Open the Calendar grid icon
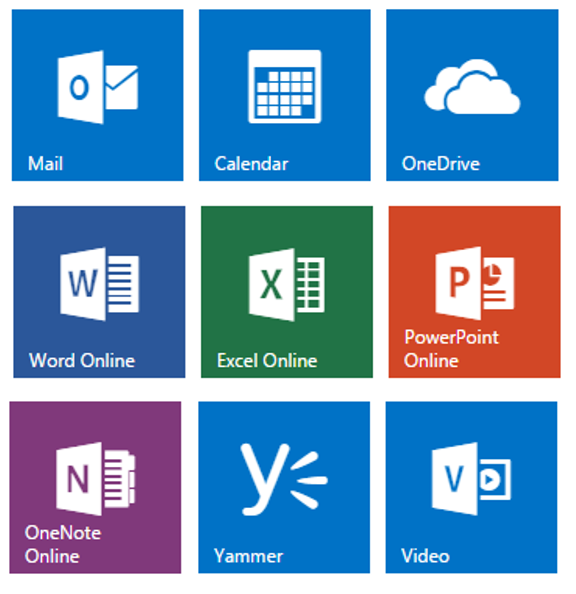The width and height of the screenshot is (576, 594). 285,86
